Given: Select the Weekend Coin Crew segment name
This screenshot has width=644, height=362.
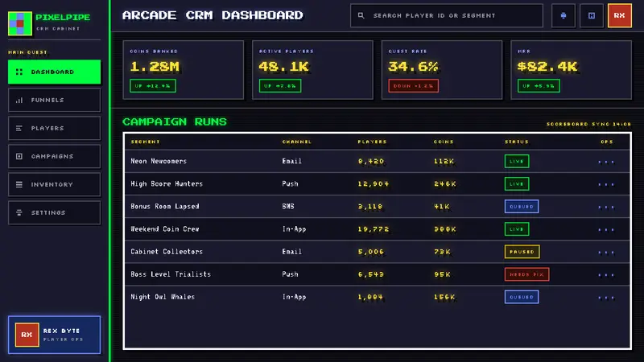Looking at the screenshot, I should [165, 229].
